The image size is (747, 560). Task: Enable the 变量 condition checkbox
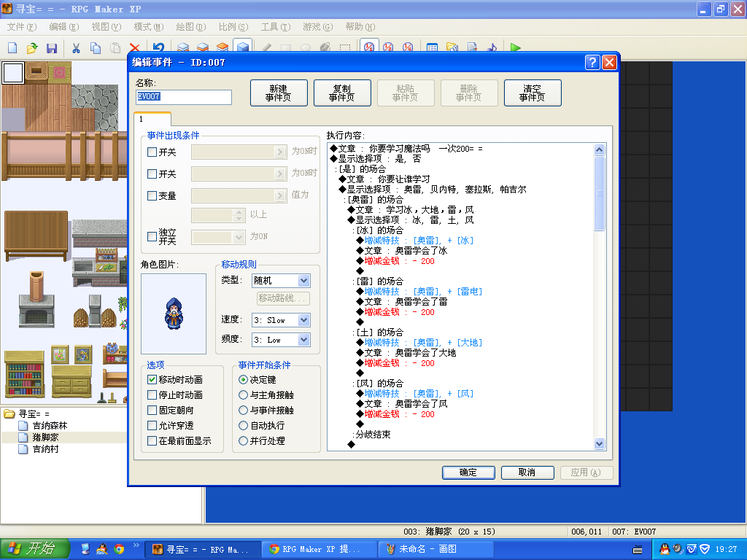click(152, 195)
